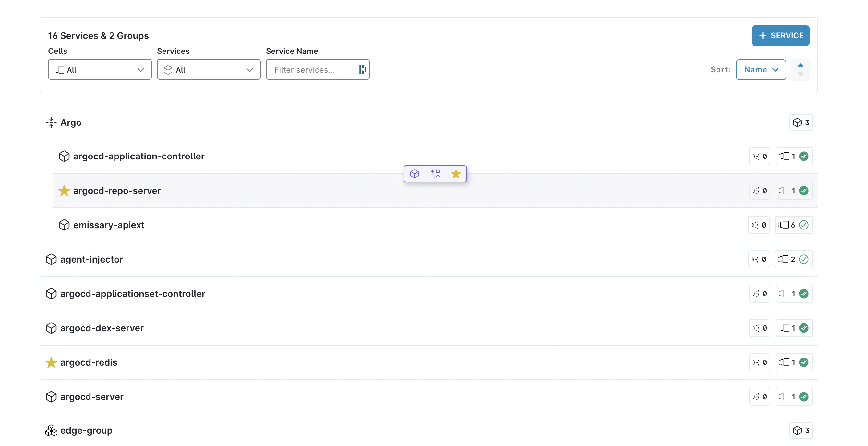The height and width of the screenshot is (446, 868).
Task: Click the edge-group cluster icon
Action: pos(51,431)
